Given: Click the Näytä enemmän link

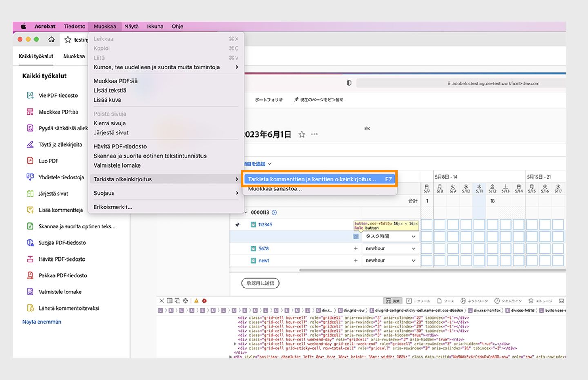Looking at the screenshot, I should (x=42, y=322).
